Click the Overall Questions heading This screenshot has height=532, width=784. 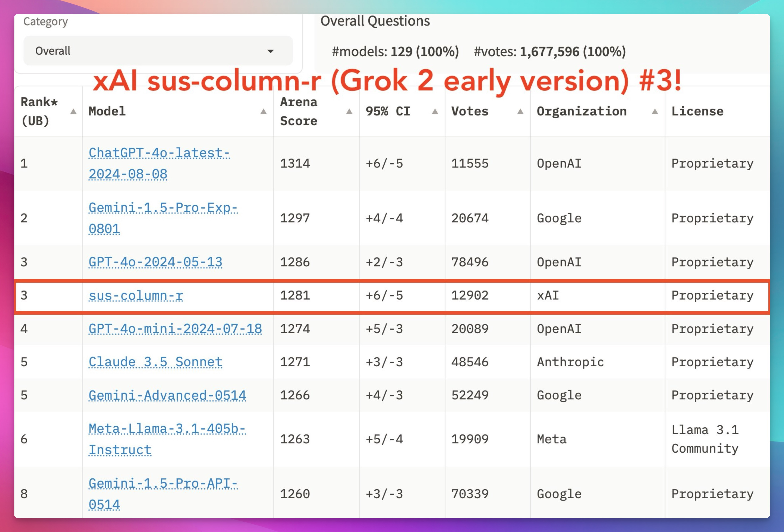tap(375, 21)
